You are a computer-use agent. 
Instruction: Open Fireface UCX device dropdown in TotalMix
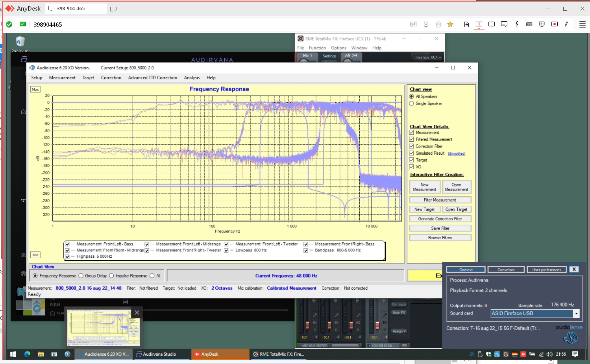click(428, 57)
